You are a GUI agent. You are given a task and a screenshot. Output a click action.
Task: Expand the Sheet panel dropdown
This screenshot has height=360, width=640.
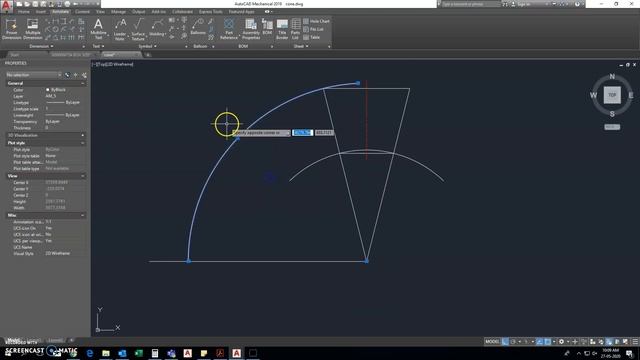[x=301, y=47]
